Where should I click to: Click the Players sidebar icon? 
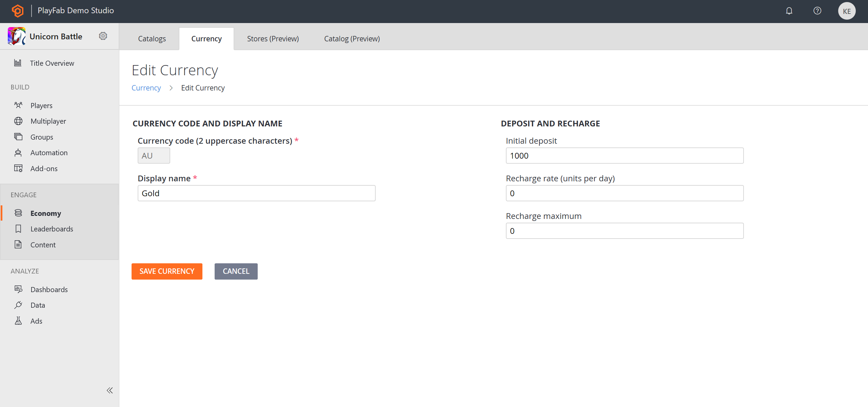18,104
